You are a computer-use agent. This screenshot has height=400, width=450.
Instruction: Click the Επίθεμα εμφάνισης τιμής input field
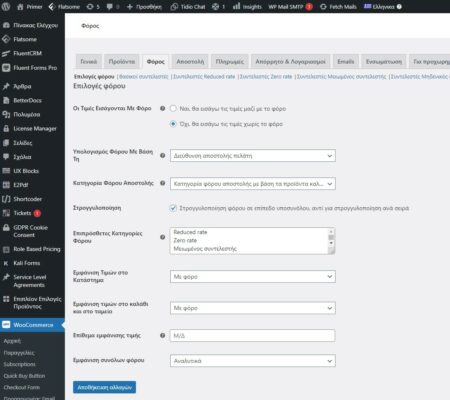(253, 336)
